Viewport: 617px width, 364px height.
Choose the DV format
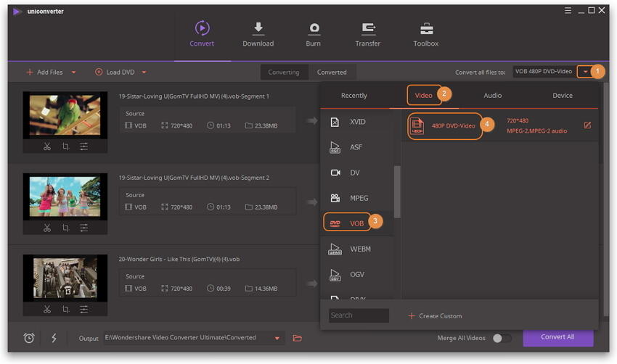tap(357, 173)
